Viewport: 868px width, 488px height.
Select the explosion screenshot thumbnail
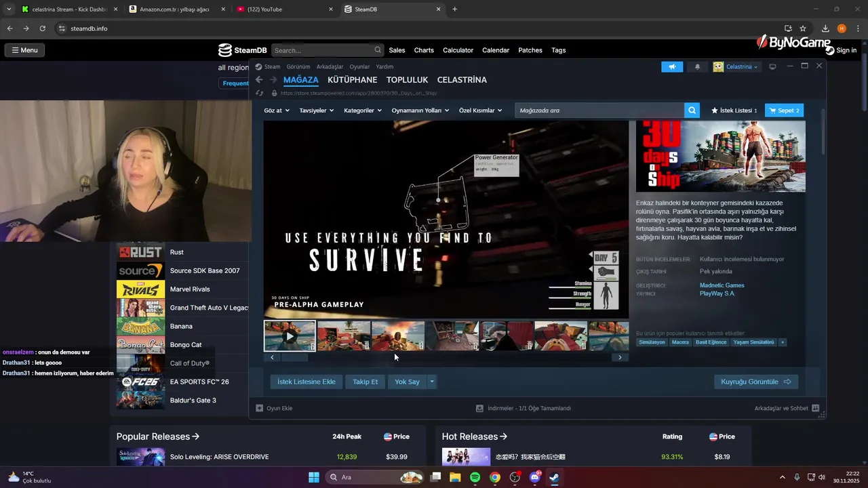[x=398, y=336]
